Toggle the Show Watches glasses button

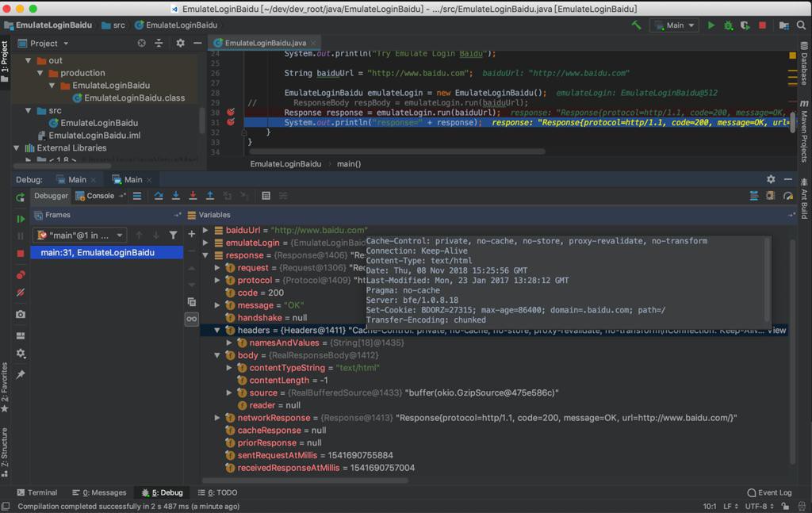pos(192,319)
